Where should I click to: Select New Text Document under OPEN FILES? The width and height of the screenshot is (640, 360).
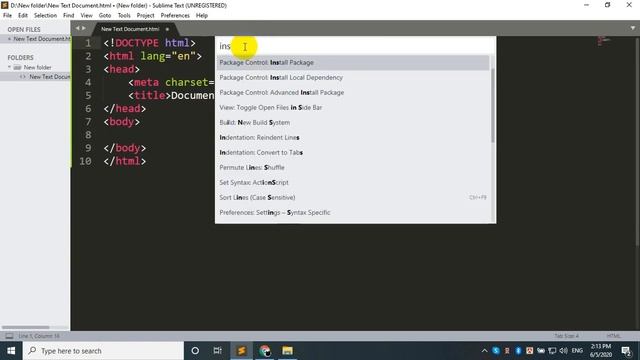click(42, 39)
